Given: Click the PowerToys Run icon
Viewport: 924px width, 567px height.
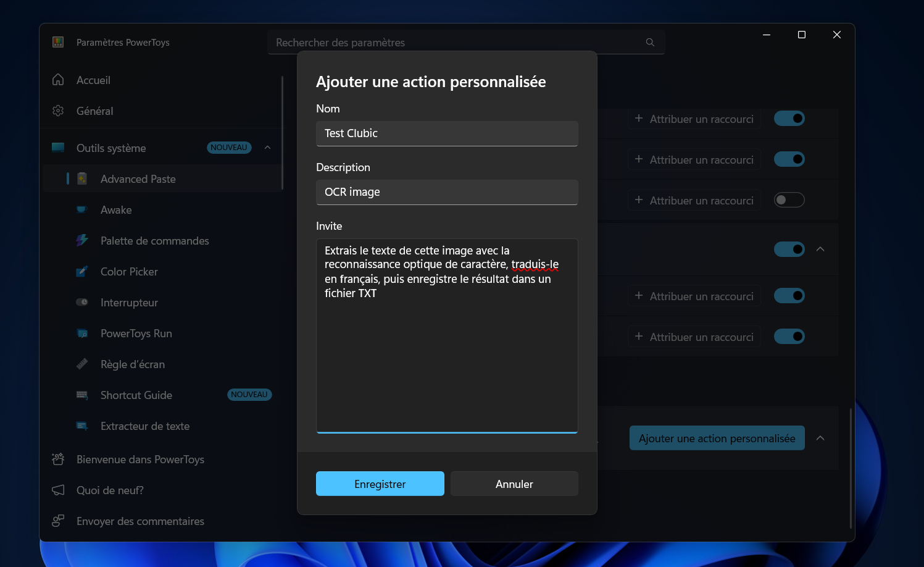Looking at the screenshot, I should (82, 333).
